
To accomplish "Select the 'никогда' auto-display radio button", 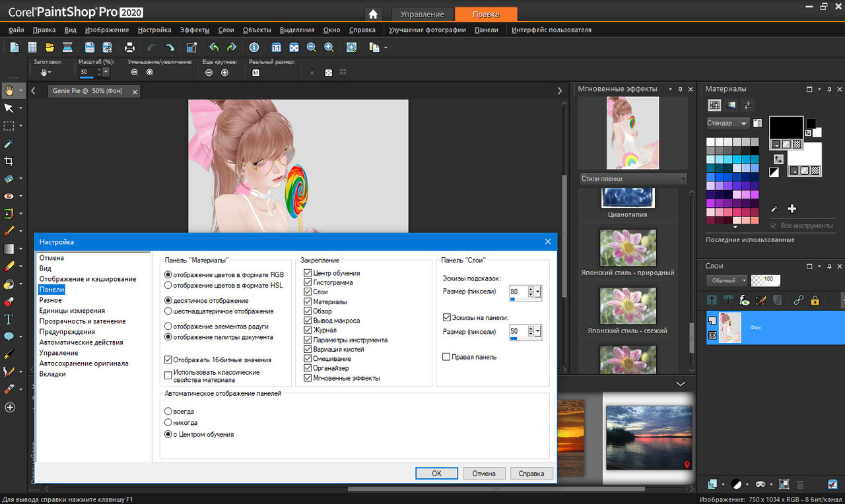I will point(168,422).
